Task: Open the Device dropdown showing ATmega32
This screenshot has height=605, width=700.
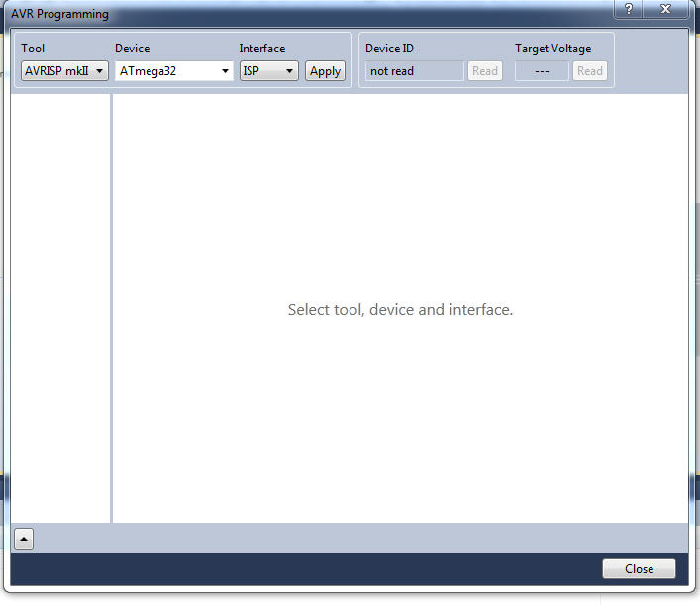Action: click(x=173, y=71)
